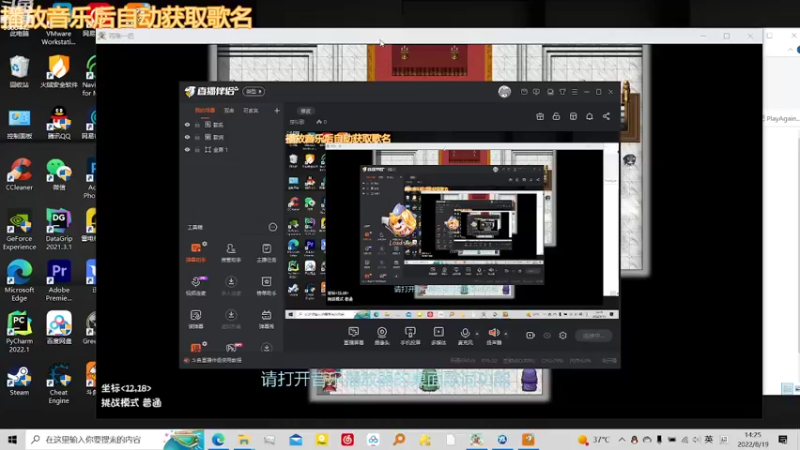Open 腾讯QQ desktop icon
The height and width of the screenshot is (450, 800).
click(x=59, y=122)
